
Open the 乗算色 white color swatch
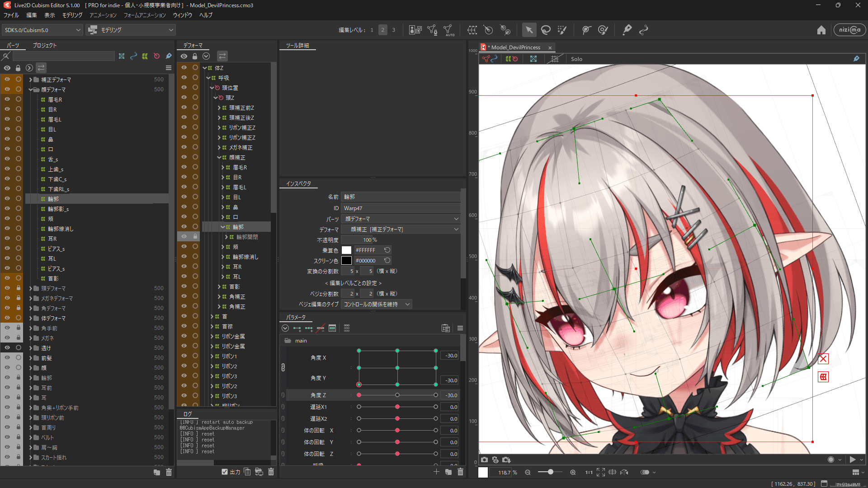(346, 250)
